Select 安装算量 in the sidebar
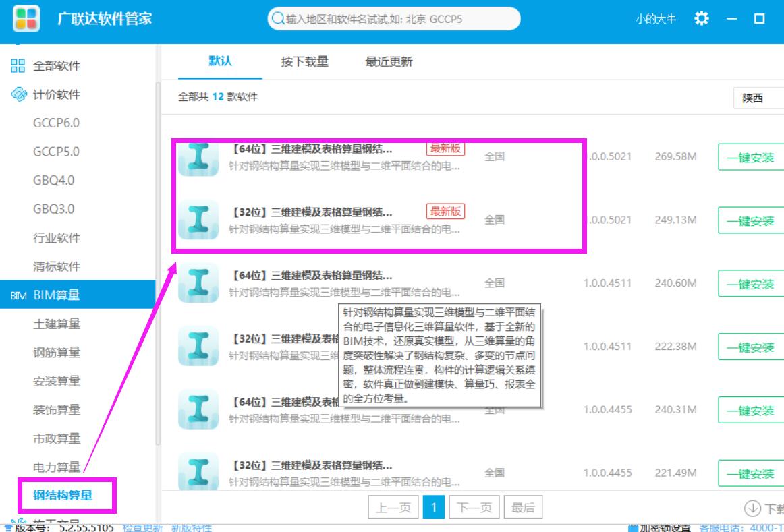This screenshot has height=532, width=784. [57, 381]
